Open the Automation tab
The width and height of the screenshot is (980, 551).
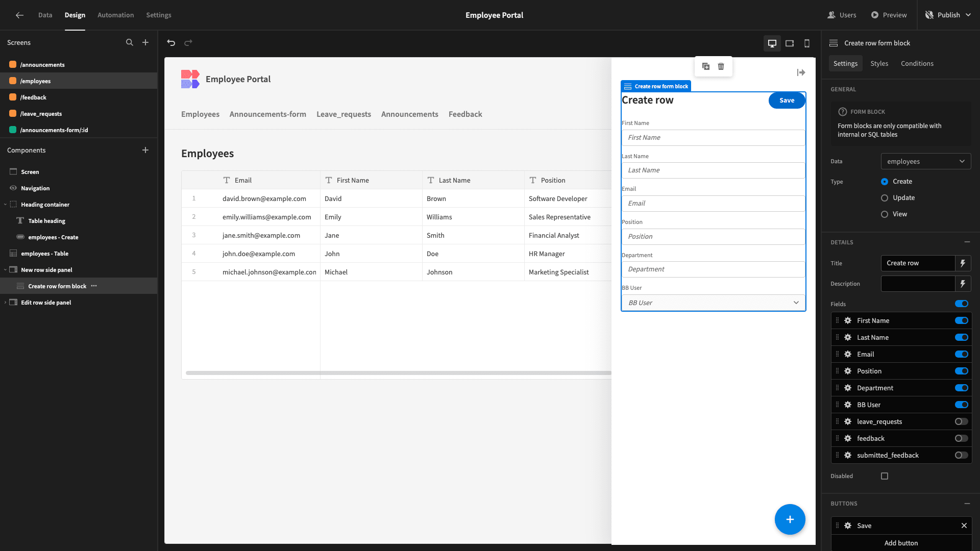click(115, 15)
